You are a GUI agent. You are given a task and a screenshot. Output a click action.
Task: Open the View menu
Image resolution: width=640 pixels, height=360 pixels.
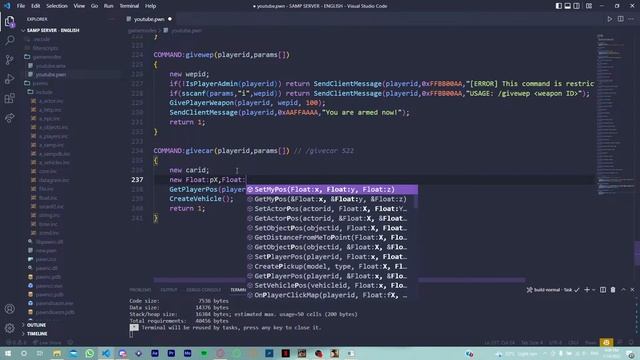point(79,6)
